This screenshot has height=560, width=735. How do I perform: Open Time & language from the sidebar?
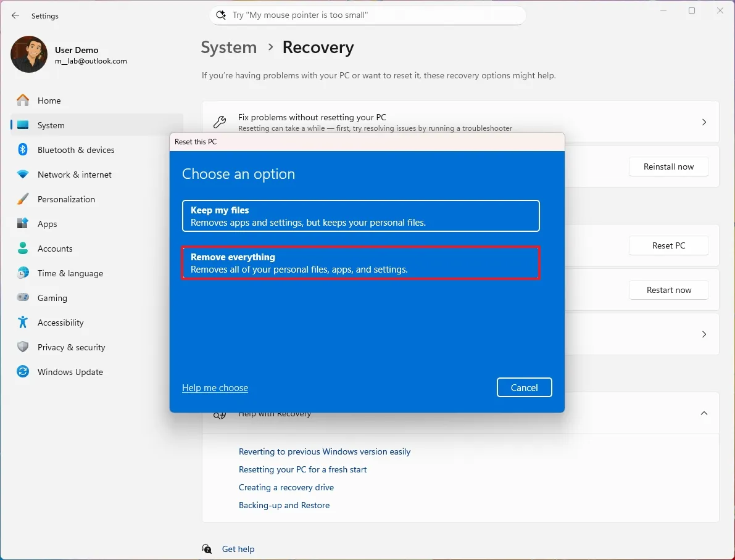22,273
